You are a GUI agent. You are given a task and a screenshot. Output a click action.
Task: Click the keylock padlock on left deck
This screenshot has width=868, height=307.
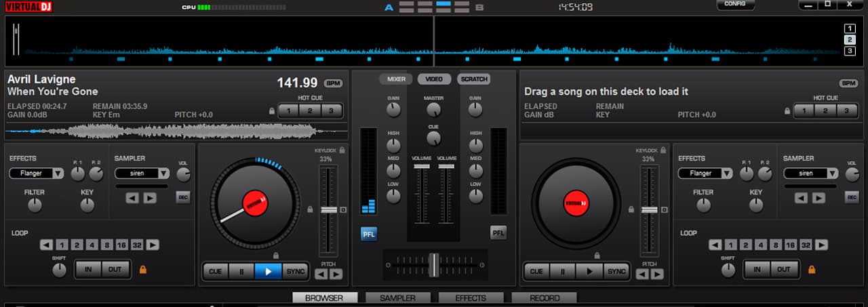[342, 150]
